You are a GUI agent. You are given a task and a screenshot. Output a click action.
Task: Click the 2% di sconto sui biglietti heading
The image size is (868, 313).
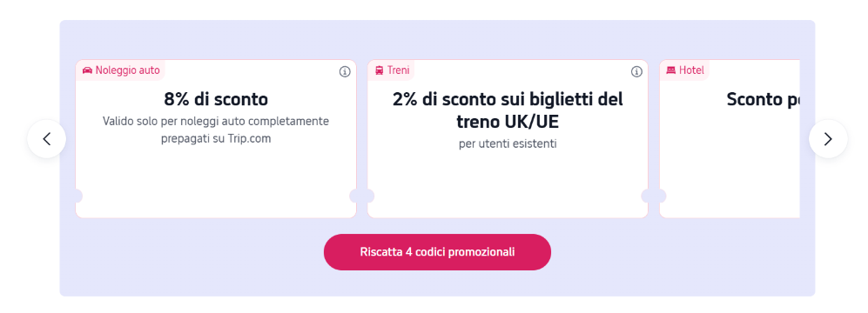click(x=508, y=110)
